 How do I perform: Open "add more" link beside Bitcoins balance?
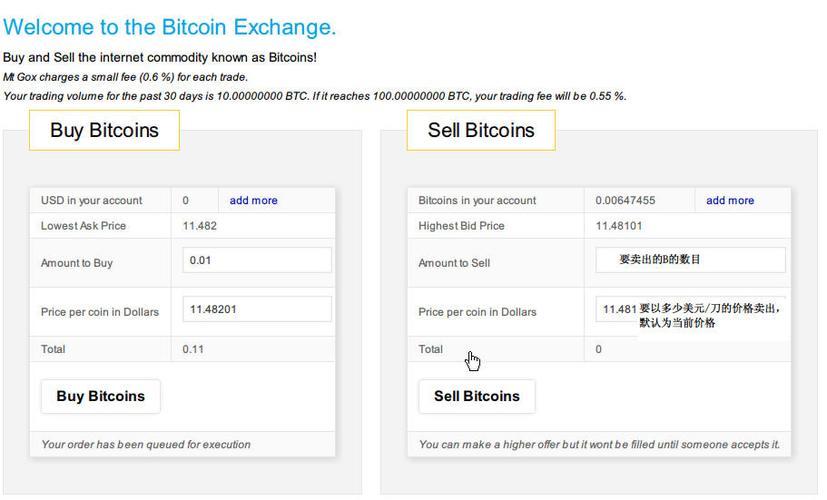click(x=730, y=200)
